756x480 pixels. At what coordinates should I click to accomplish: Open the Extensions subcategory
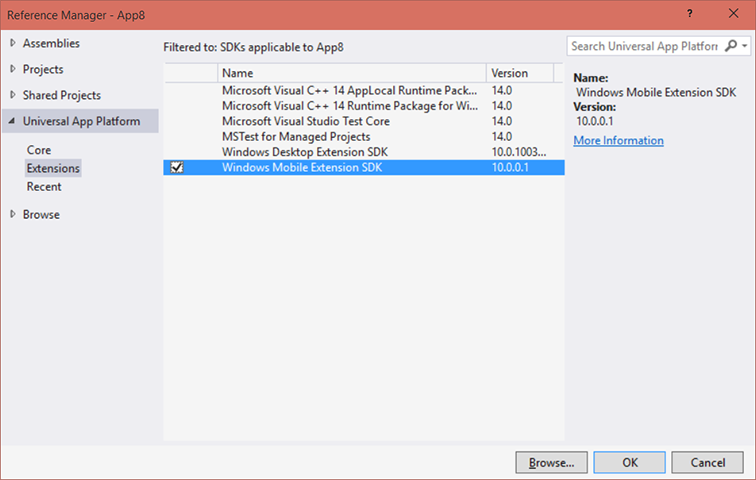(53, 168)
